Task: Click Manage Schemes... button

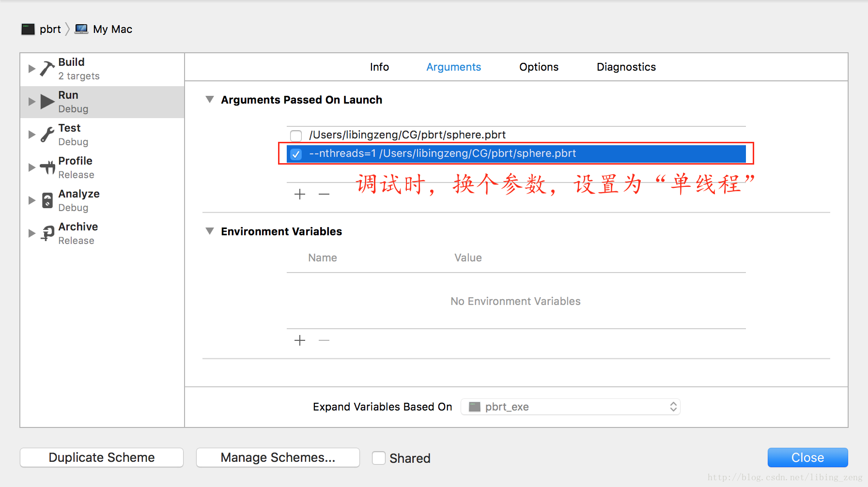Action: [x=278, y=457]
